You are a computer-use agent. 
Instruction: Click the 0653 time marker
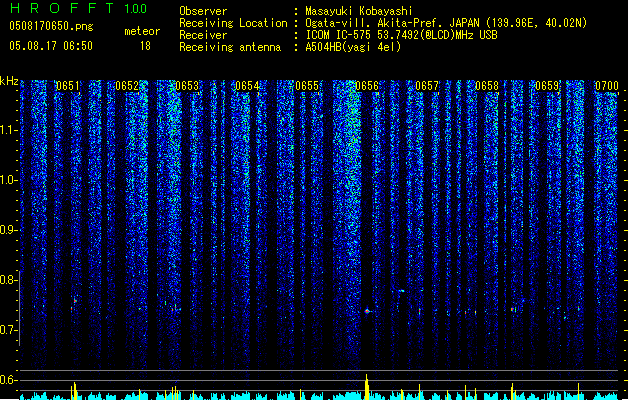[x=187, y=86]
